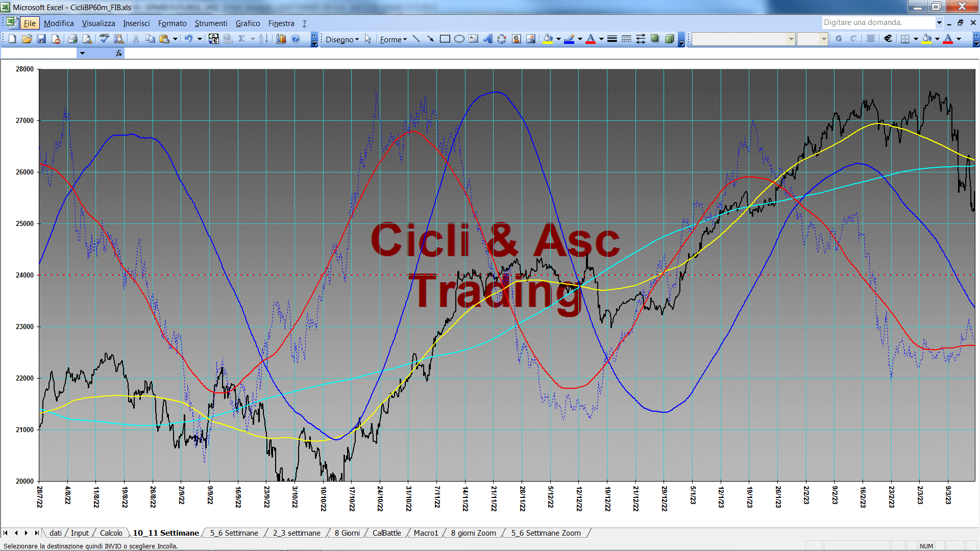
Task: Click the 3-D Style icon
Action: click(669, 39)
